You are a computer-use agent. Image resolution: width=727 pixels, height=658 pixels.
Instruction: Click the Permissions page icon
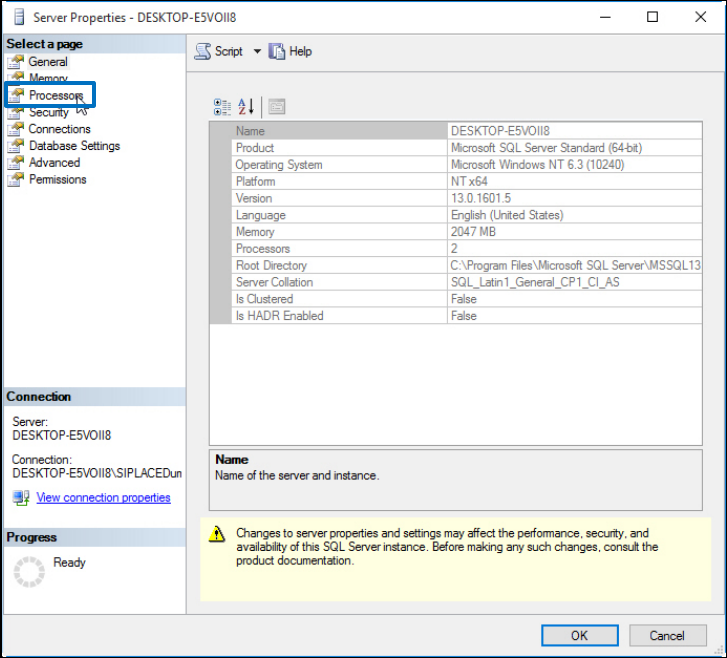point(16,179)
